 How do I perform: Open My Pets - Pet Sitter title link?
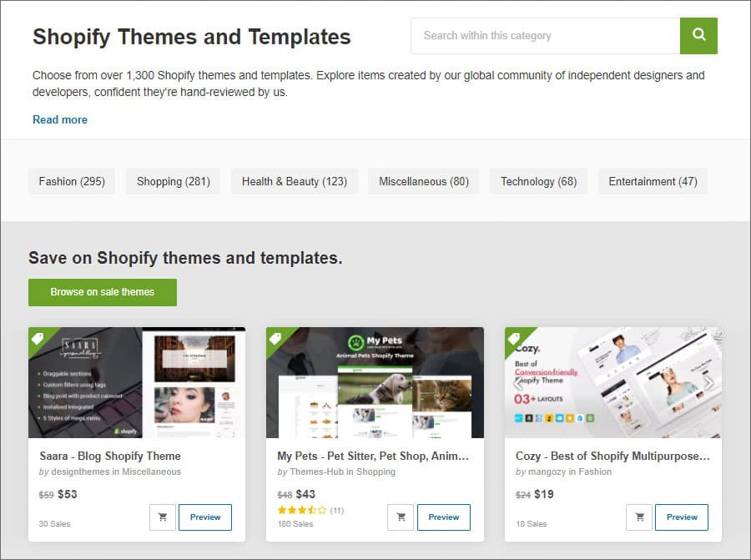coord(373,456)
